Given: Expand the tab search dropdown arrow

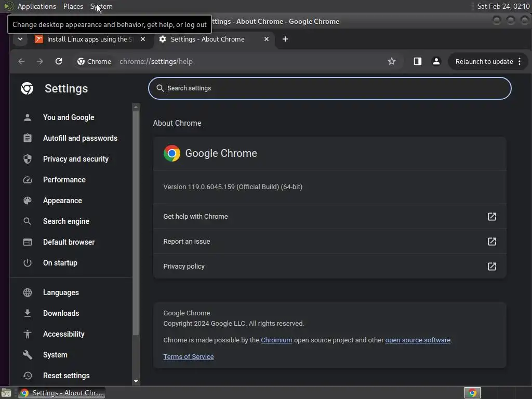Looking at the screenshot, I should pyautogui.click(x=20, y=39).
